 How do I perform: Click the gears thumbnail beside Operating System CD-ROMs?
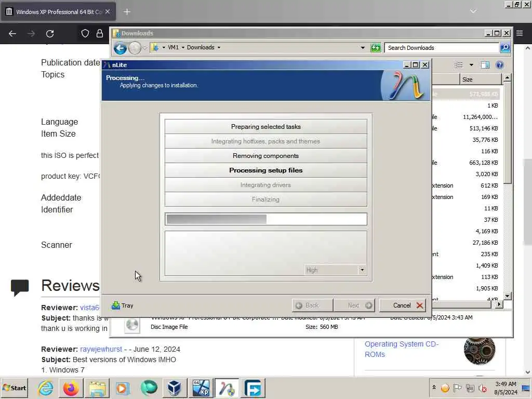point(480,350)
